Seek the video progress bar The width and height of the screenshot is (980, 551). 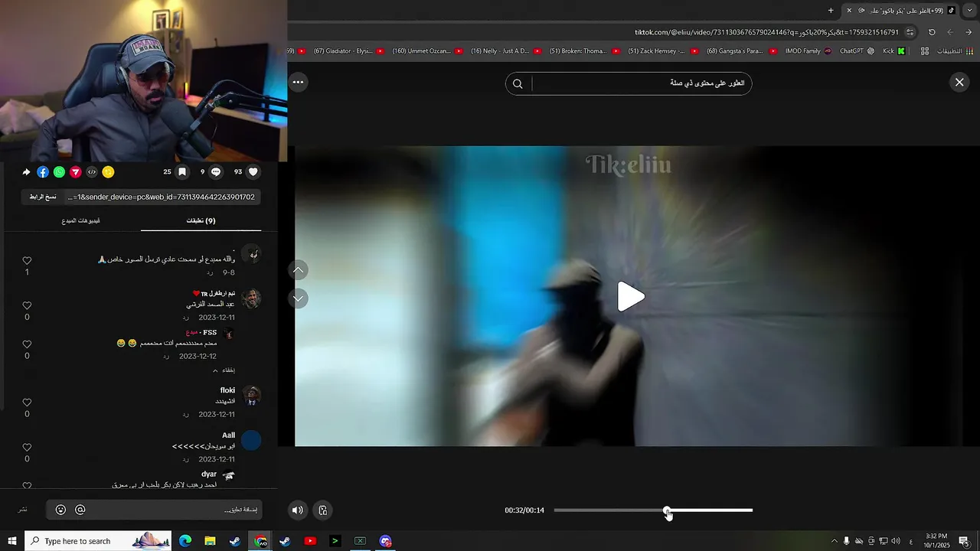[653, 510]
